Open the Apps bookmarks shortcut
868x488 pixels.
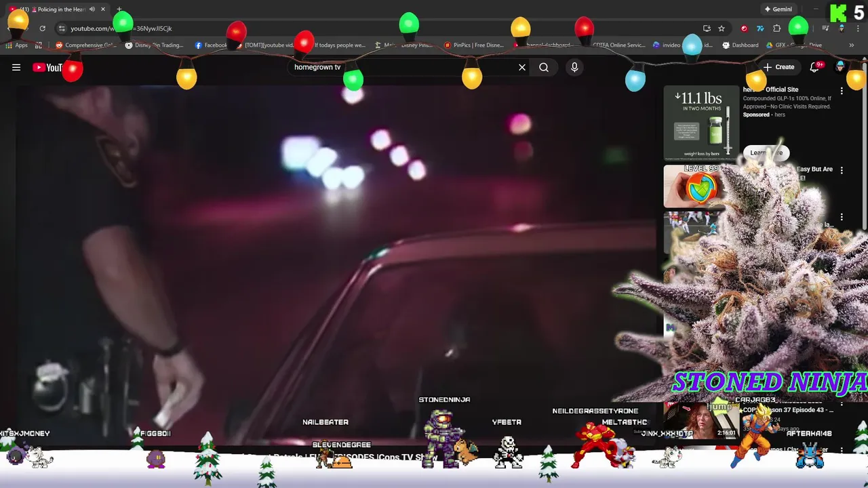coord(16,45)
